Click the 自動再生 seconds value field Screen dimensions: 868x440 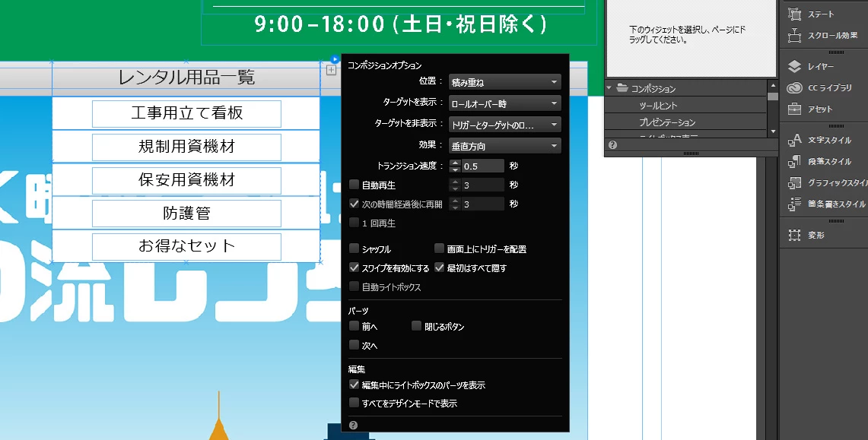(x=483, y=185)
